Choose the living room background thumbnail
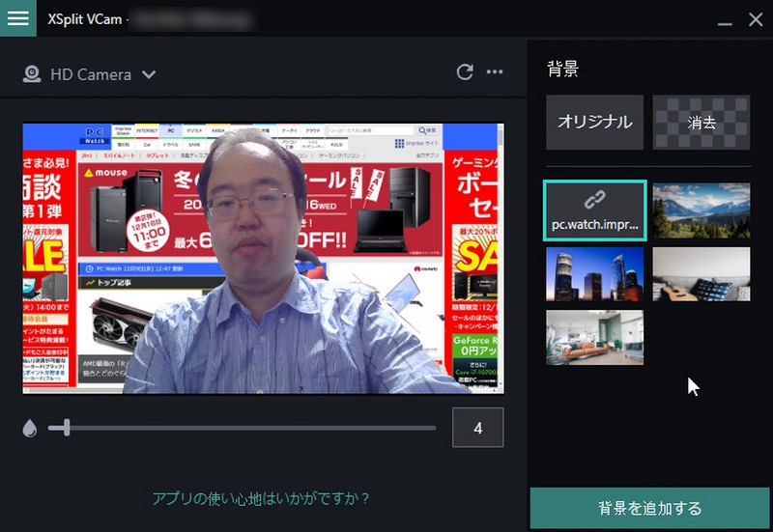 594,337
